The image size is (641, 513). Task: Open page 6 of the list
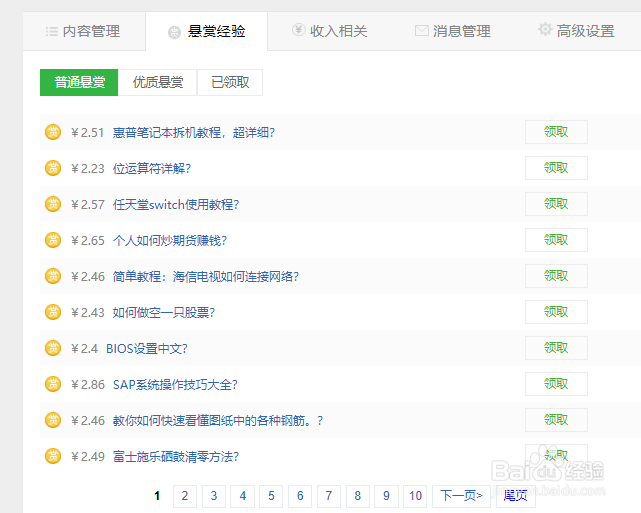300,496
